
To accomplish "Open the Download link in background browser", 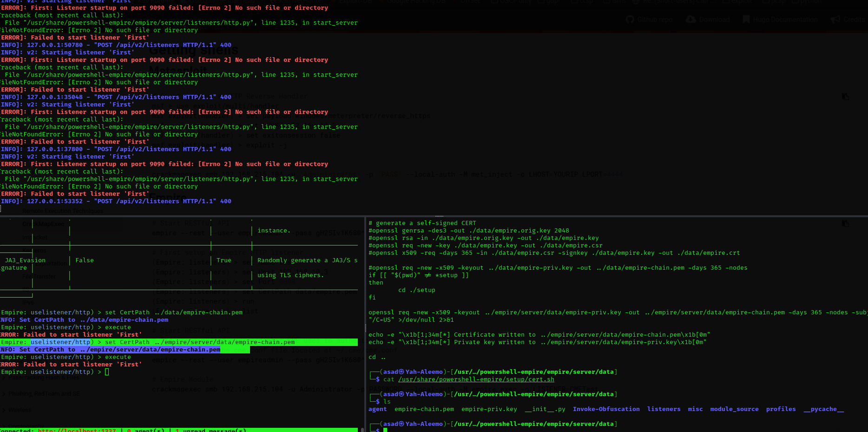I will click(708, 20).
